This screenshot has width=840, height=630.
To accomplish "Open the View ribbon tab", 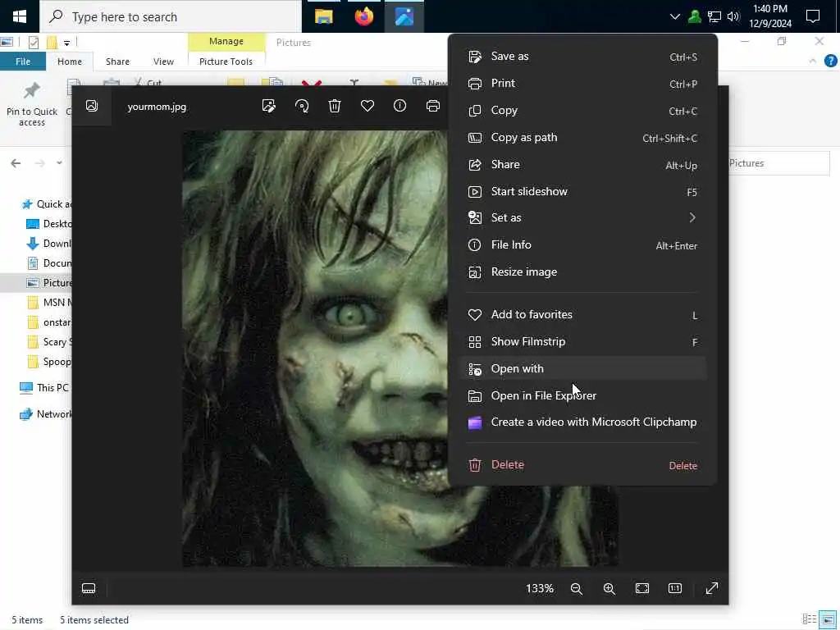I will [163, 62].
